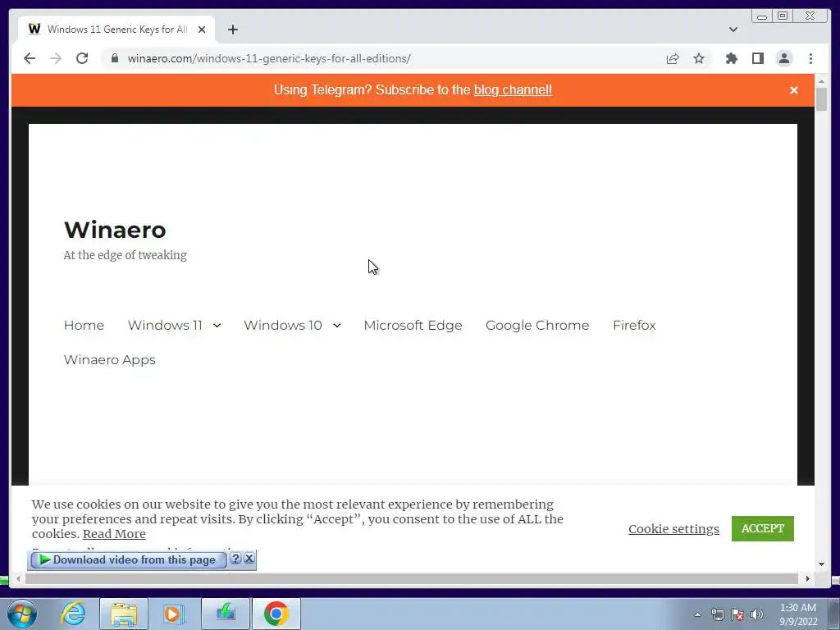Dismiss the orange Telegram banner
The width and height of the screenshot is (840, 630).
tap(793, 90)
